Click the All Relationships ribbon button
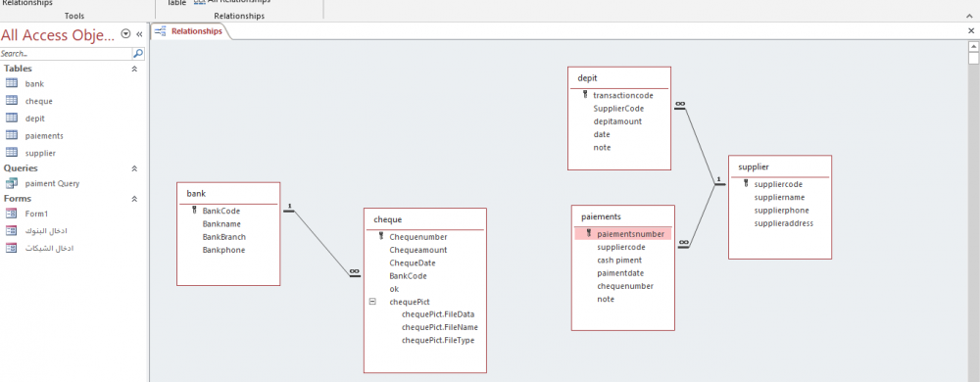This screenshot has width=980, height=382. coord(232,2)
